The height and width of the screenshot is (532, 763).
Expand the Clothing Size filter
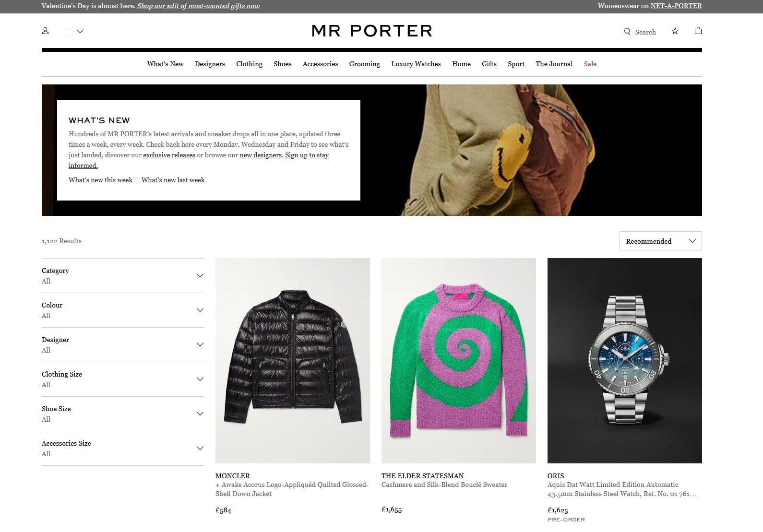[123, 379]
